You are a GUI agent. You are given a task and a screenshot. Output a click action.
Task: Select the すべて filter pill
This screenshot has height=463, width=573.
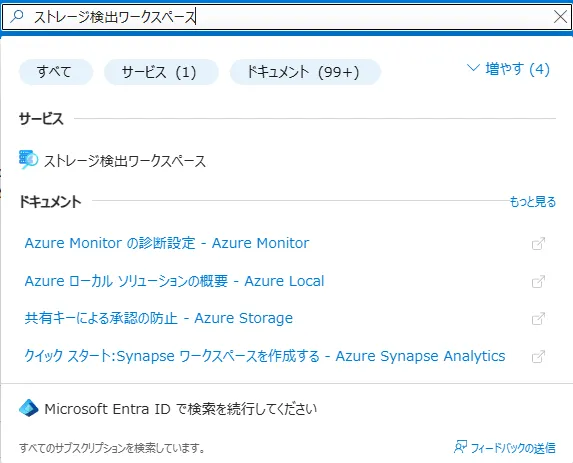tap(56, 72)
